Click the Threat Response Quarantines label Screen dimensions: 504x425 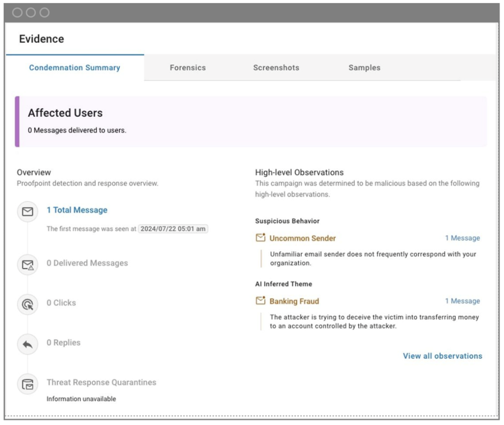pos(101,382)
